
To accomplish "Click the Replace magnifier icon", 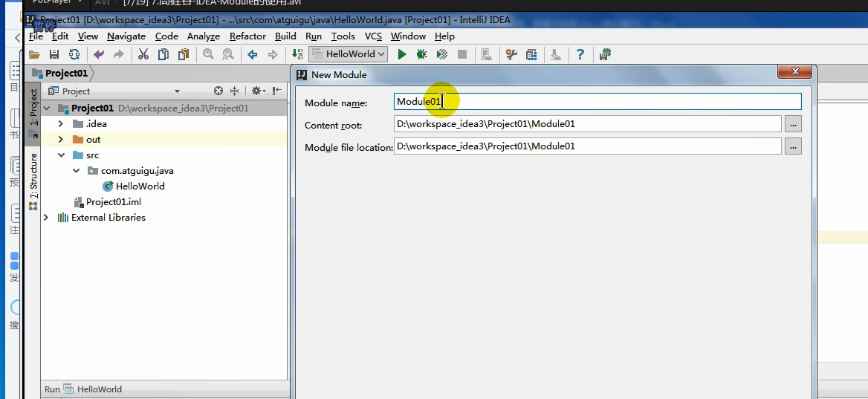I will pos(227,54).
